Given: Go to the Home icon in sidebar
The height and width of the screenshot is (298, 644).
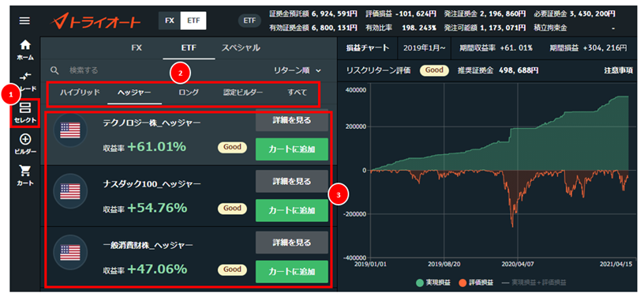Looking at the screenshot, I should 25,49.
